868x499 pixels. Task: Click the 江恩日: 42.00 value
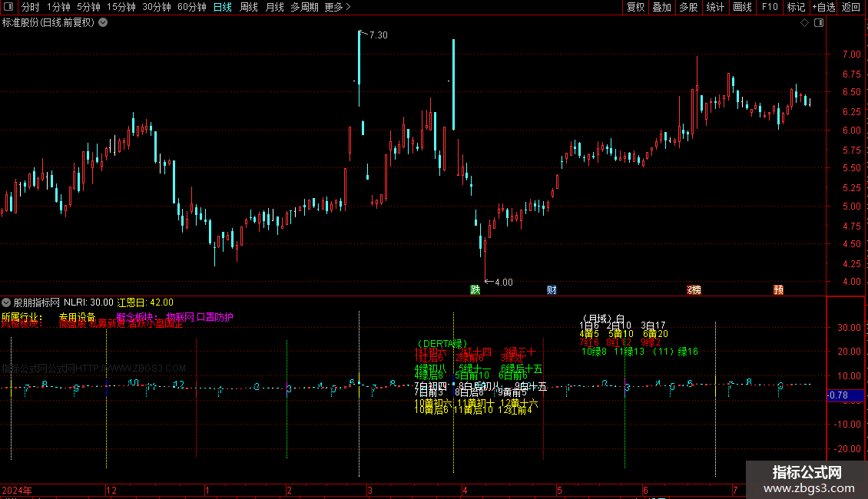145,302
